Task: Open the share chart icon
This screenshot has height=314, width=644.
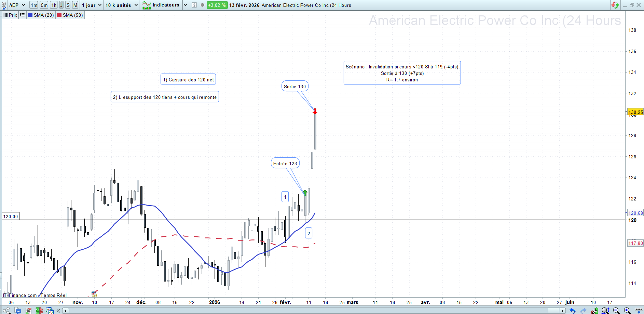Action: pos(6,311)
